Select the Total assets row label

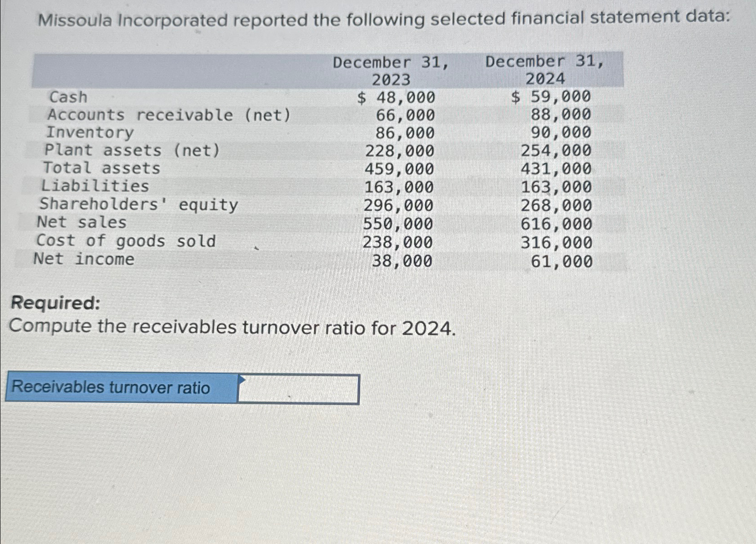(102, 169)
